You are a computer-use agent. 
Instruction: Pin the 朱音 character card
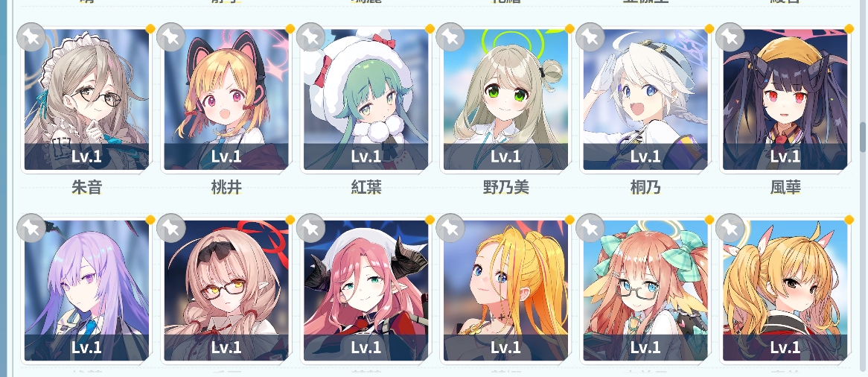coord(31,37)
